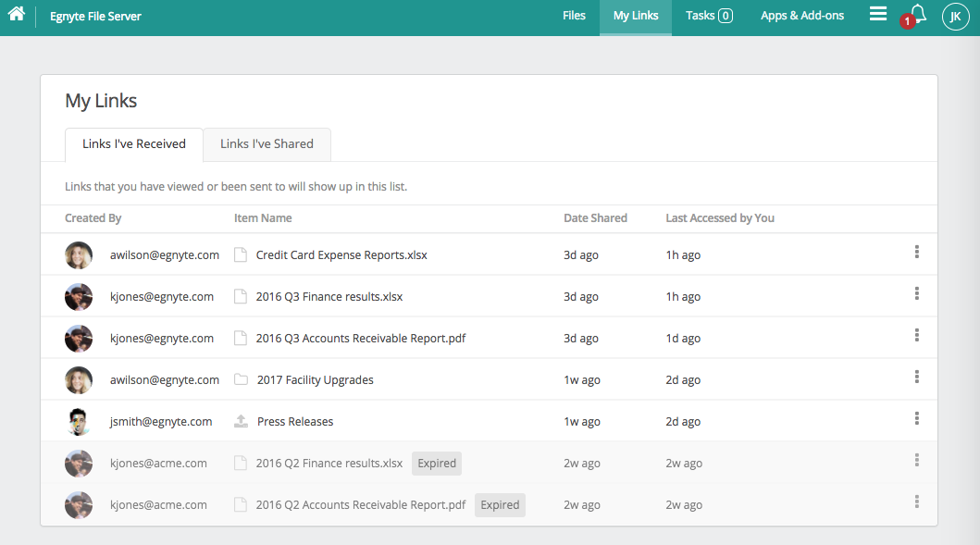Click the Created By column header
The height and width of the screenshot is (545, 980).
(93, 218)
